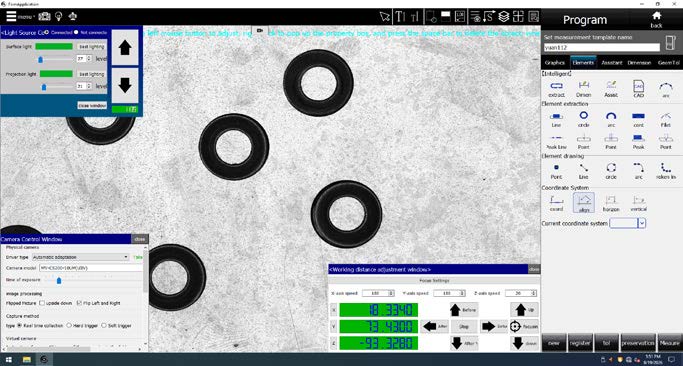
Task: Choose Point under Element drawing
Action: (556, 171)
